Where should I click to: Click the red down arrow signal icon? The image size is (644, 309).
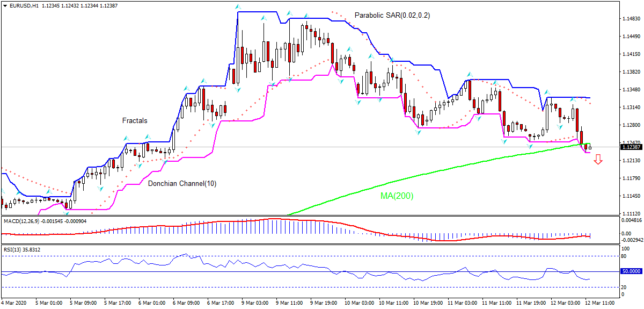click(598, 160)
